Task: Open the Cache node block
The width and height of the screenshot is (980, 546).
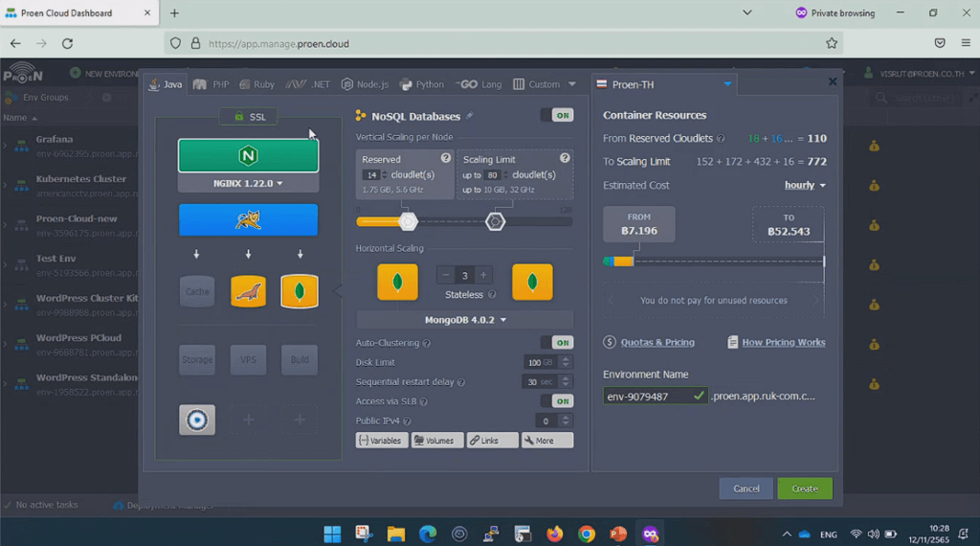Action: 197,291
